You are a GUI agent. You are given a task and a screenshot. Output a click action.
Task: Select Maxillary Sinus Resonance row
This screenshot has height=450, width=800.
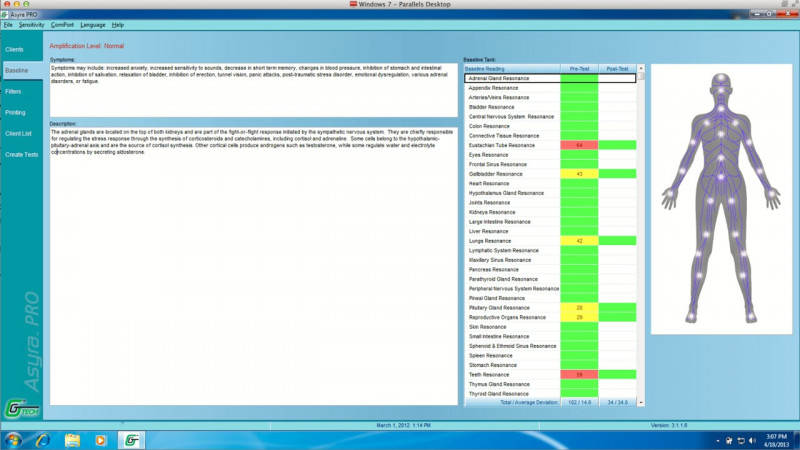[550, 260]
